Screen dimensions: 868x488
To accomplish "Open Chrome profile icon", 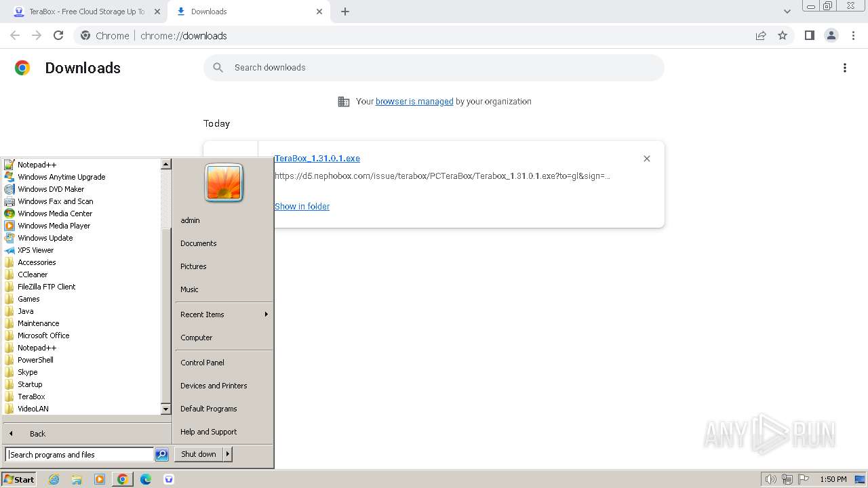I will [831, 35].
